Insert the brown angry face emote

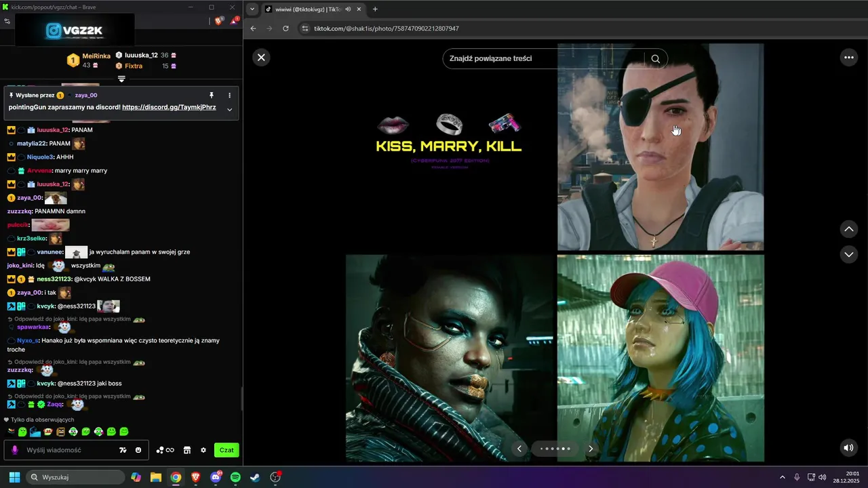[x=60, y=432]
